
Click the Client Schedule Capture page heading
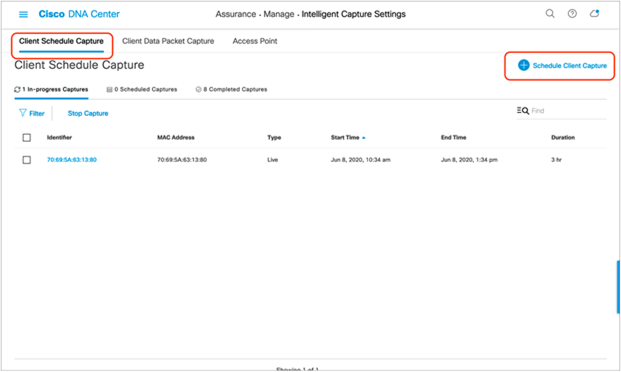[79, 65]
